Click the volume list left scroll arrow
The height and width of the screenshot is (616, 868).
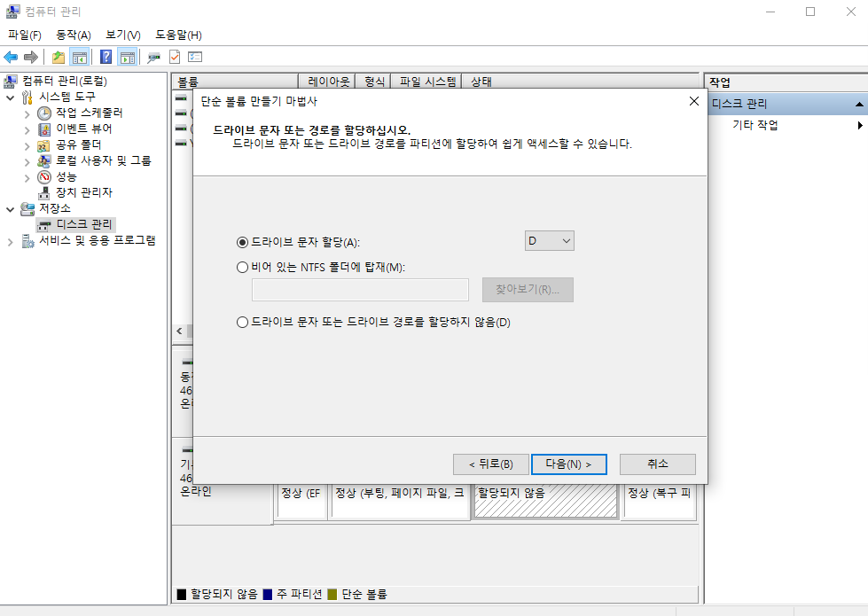click(x=179, y=331)
